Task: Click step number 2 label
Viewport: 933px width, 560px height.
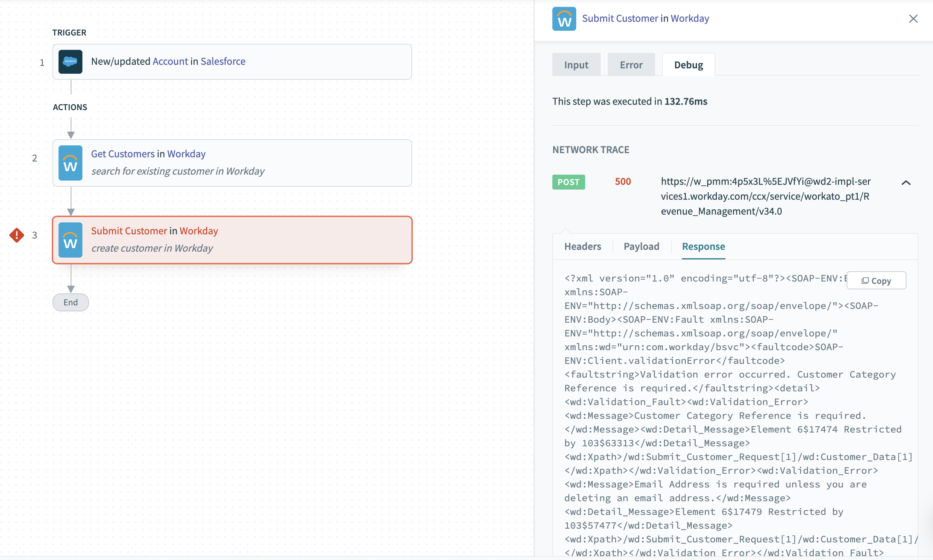Action: [x=34, y=158]
